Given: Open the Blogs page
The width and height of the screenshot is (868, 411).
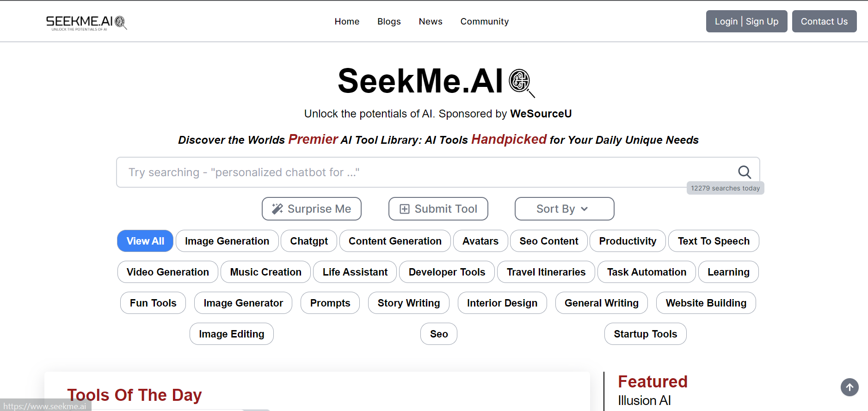Looking at the screenshot, I should pyautogui.click(x=389, y=21).
